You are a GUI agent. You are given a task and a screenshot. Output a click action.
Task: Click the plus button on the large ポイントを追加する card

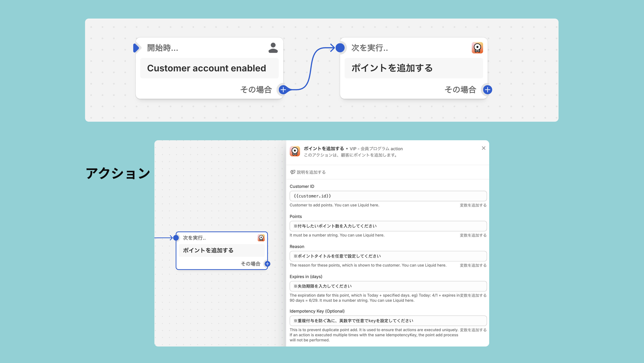(x=488, y=90)
